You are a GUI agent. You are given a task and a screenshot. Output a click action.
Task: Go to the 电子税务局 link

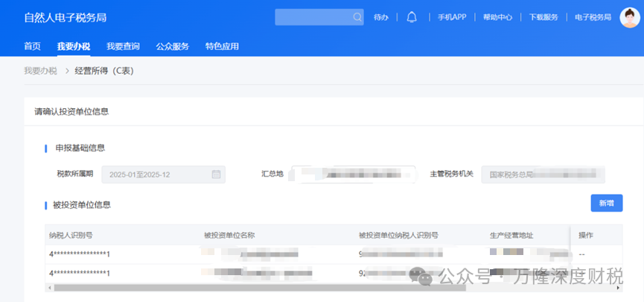click(593, 17)
